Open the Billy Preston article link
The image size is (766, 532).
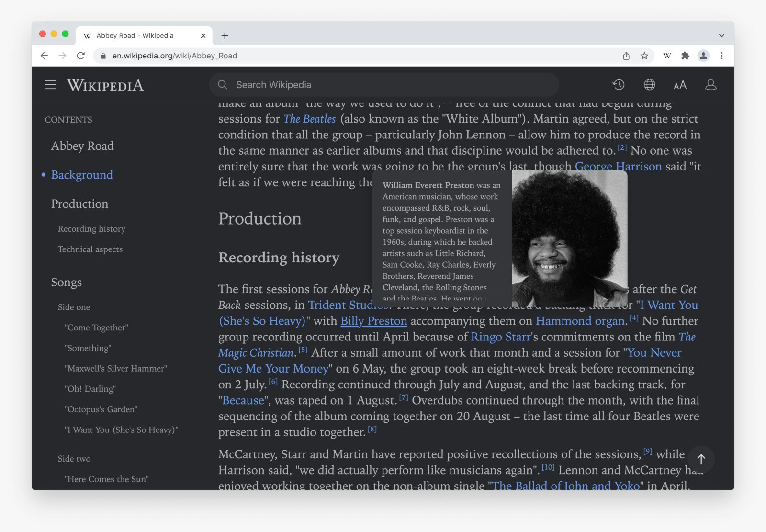(374, 321)
